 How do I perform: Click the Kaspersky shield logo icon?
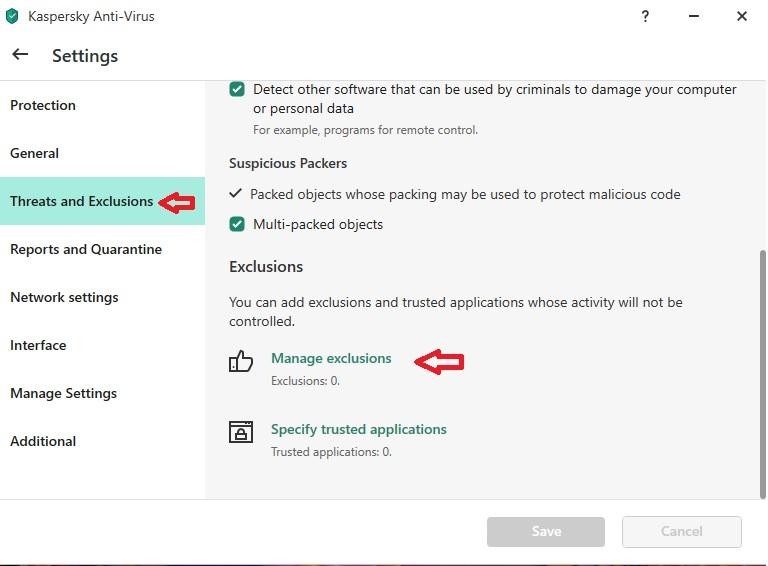[12, 16]
